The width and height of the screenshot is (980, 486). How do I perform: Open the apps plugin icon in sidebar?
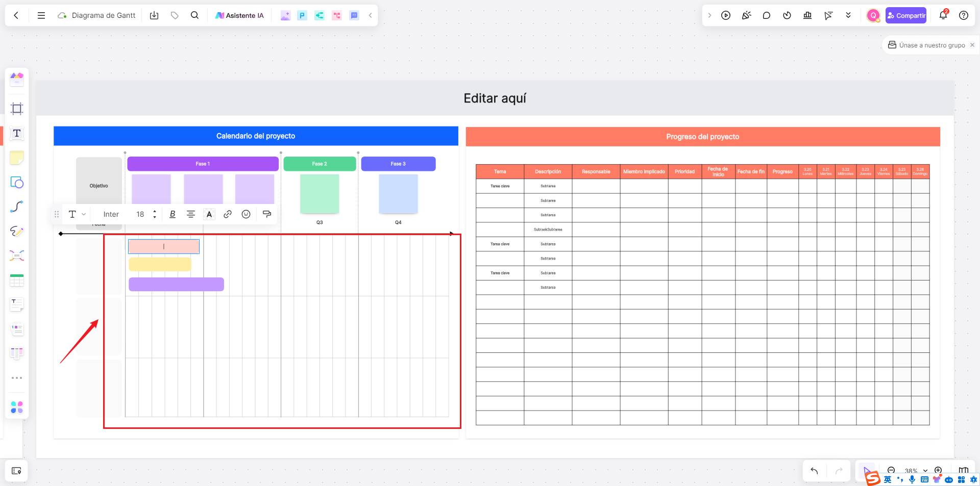point(17,407)
